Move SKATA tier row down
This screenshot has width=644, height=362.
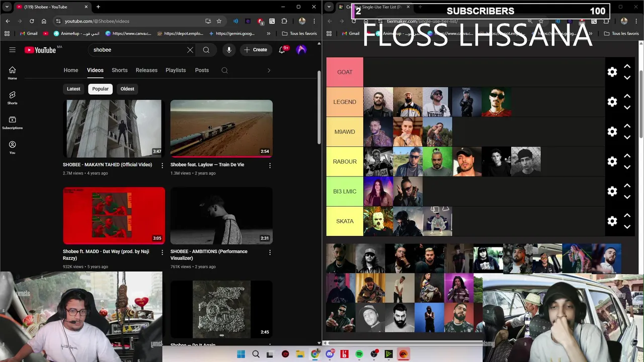(627, 227)
